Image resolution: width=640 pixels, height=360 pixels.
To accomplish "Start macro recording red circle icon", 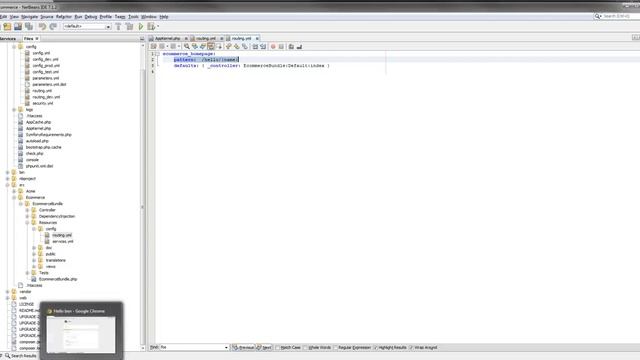I will [x=273, y=47].
